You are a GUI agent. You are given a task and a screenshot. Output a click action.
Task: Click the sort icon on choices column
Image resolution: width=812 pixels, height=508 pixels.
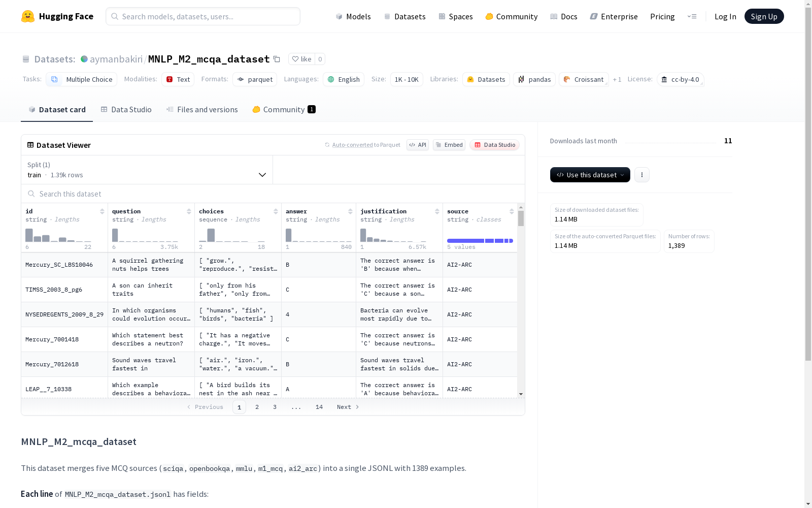pyautogui.click(x=276, y=211)
